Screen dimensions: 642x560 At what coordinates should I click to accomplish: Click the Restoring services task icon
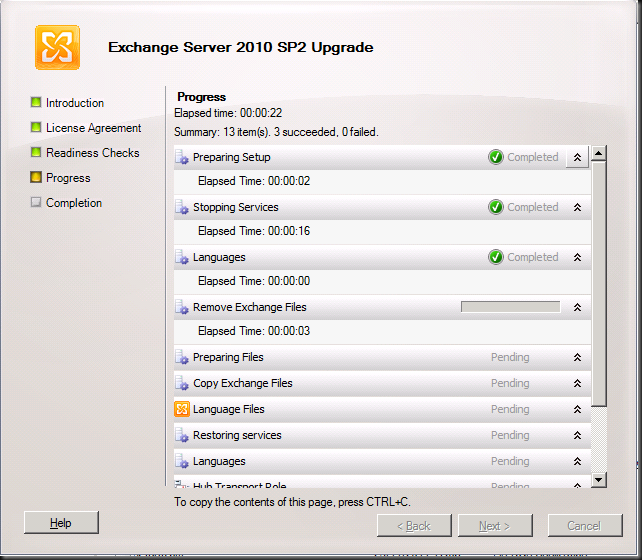pyautogui.click(x=182, y=435)
